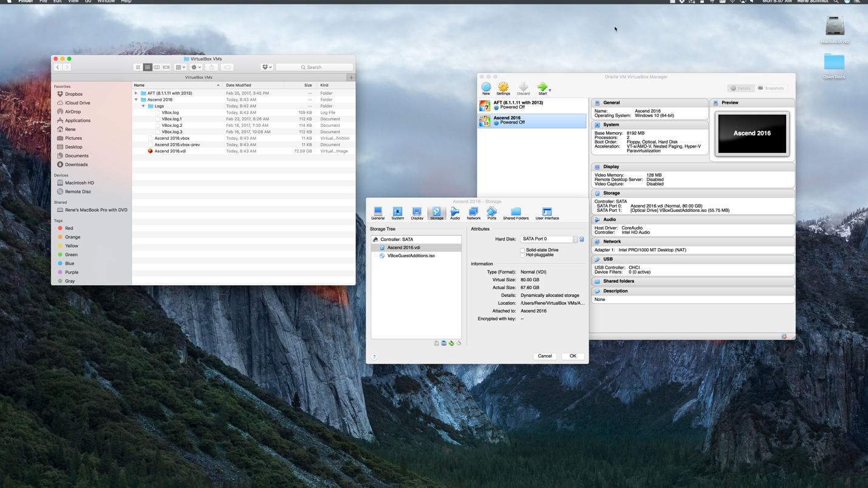Click the add storage attachment icon
This screenshot has width=868, height=488.
pyautogui.click(x=451, y=344)
